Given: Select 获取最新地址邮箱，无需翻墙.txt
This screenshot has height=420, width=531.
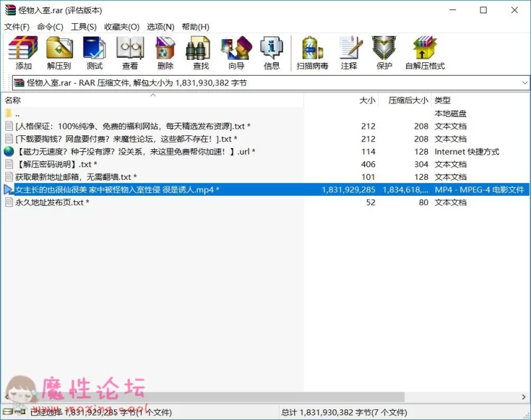Looking at the screenshot, I should (x=76, y=177).
